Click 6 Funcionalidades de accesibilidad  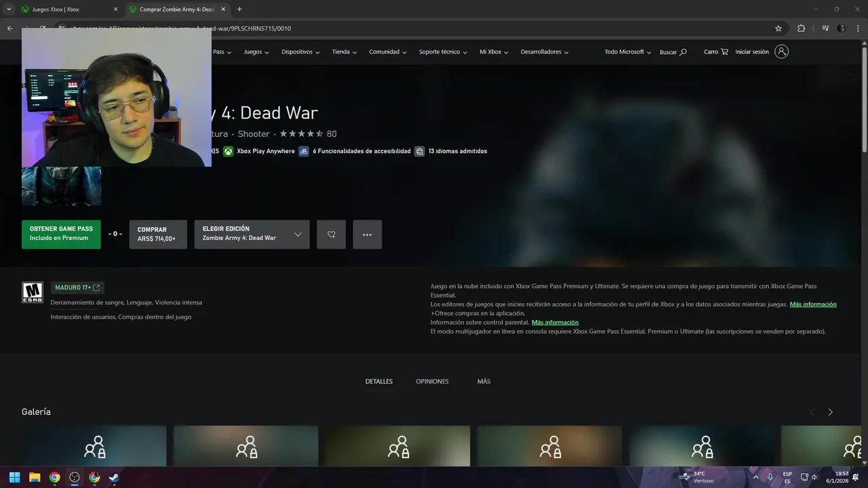point(361,151)
